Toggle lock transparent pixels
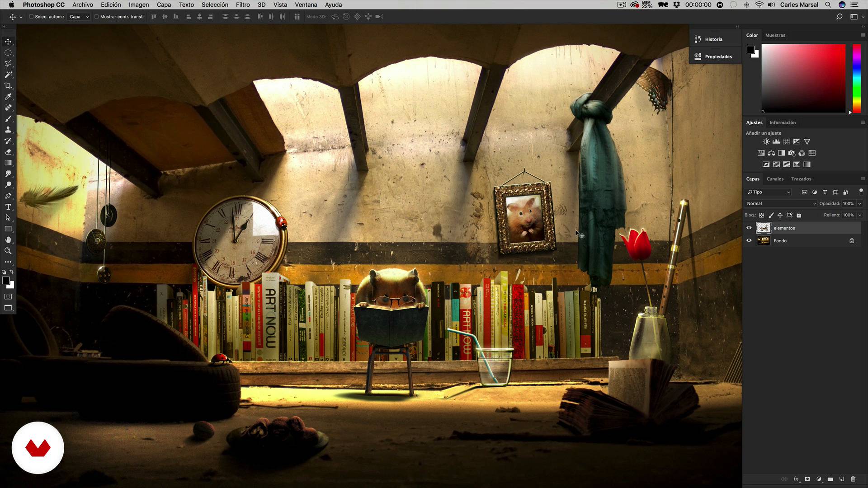The width and height of the screenshot is (868, 488). click(x=761, y=215)
